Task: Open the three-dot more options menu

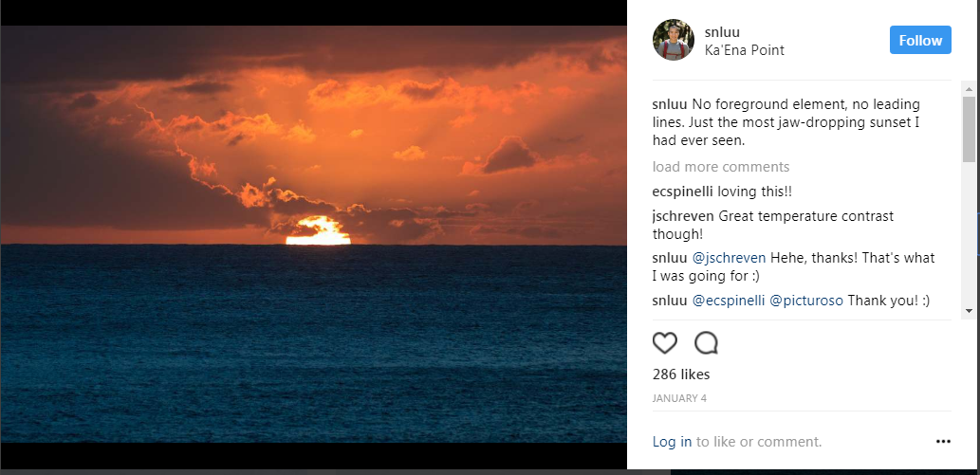Action: coord(943,441)
